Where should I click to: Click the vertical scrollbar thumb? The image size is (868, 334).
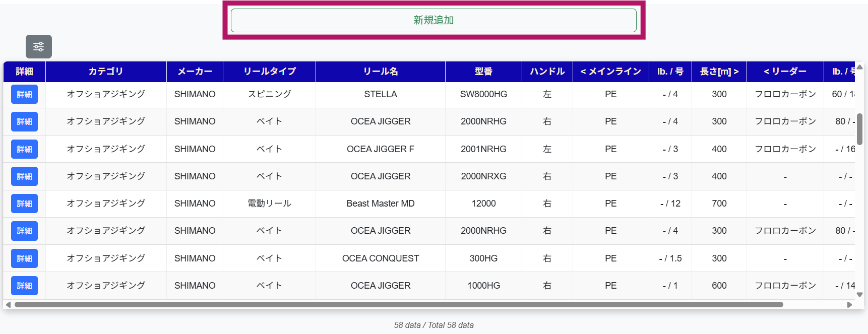pos(860,129)
